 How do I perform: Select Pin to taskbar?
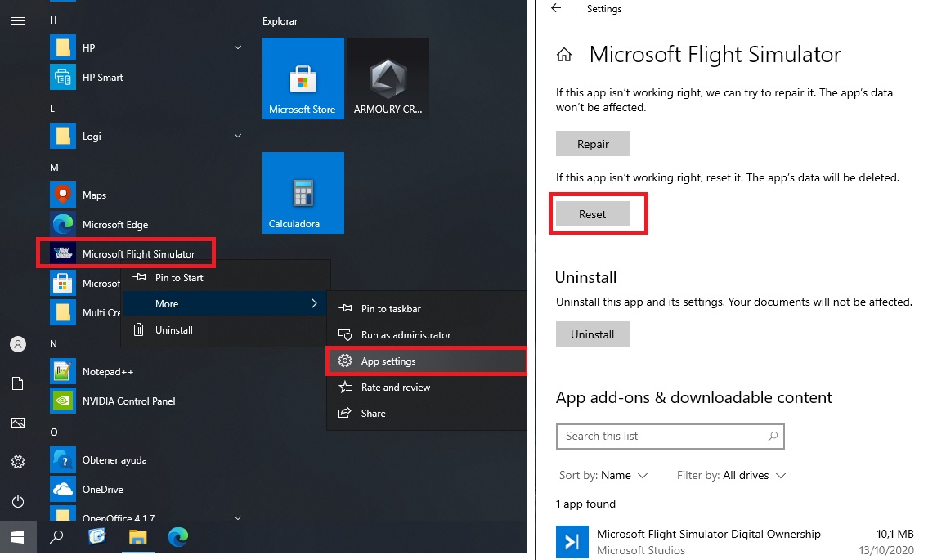point(427,308)
